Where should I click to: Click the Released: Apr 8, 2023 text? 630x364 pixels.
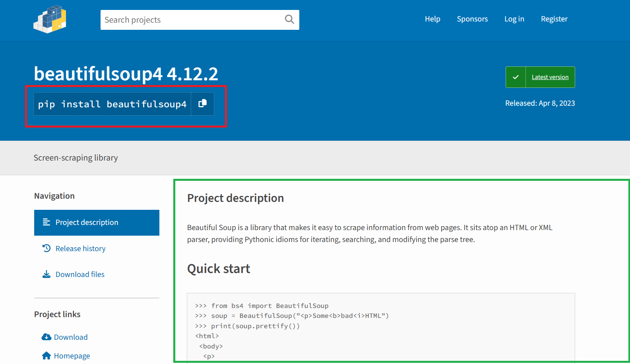pyautogui.click(x=540, y=103)
